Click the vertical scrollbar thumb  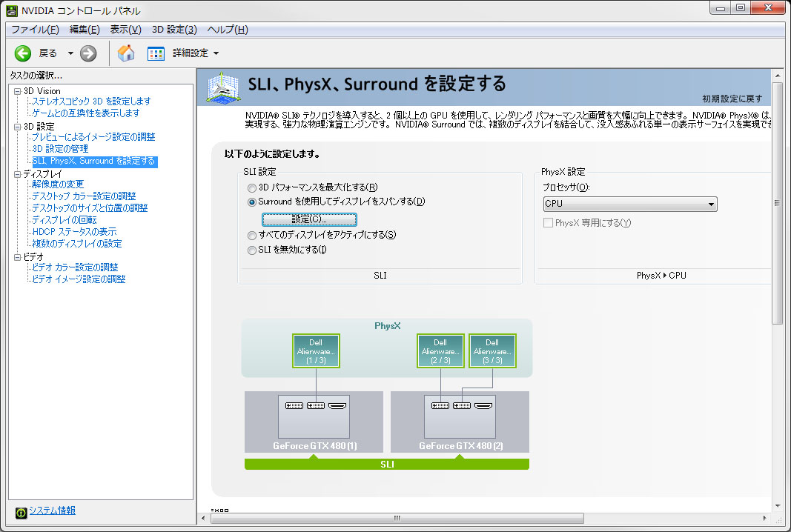click(778, 203)
